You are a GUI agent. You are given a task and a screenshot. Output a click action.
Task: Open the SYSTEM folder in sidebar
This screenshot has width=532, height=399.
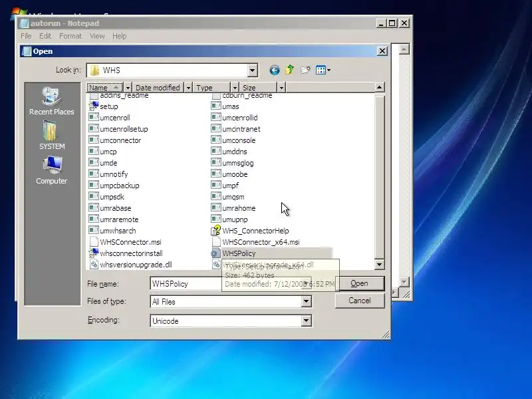(x=52, y=136)
